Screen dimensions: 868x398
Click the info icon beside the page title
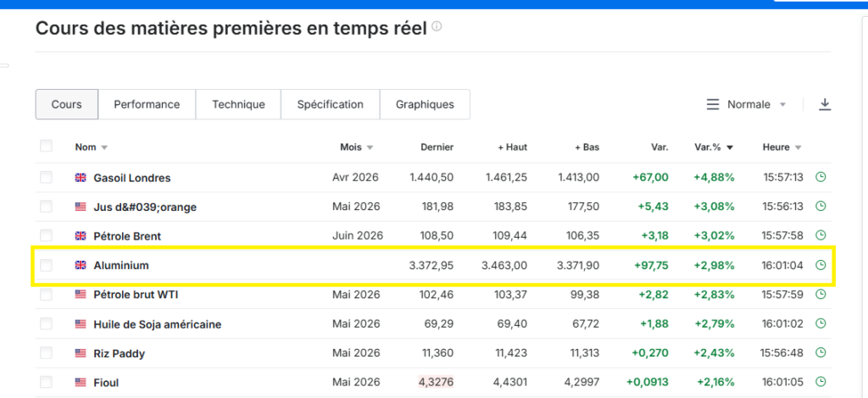pos(437,26)
